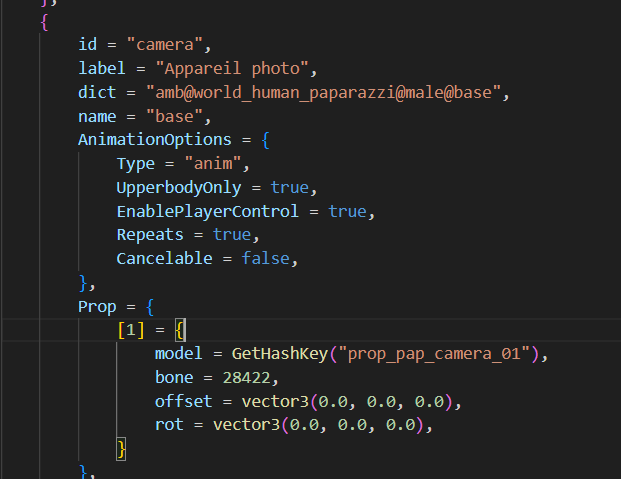Screen dimensions: 621x479
Task: Click the Prop table key
Action: (x=97, y=307)
